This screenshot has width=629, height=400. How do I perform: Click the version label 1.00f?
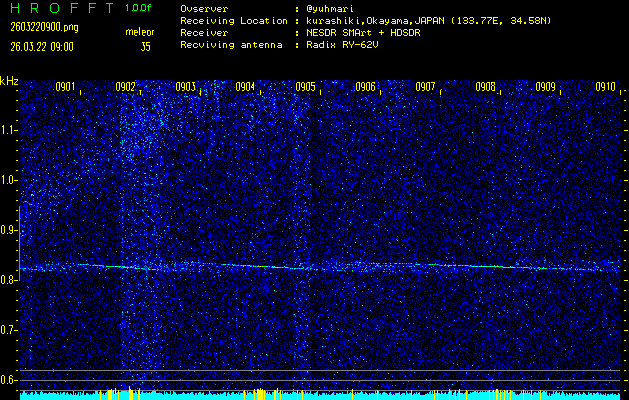tap(138, 8)
